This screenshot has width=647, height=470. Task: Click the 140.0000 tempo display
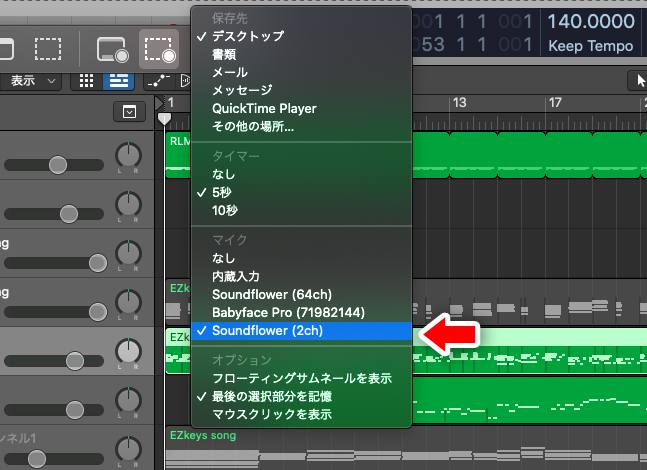[x=590, y=21]
